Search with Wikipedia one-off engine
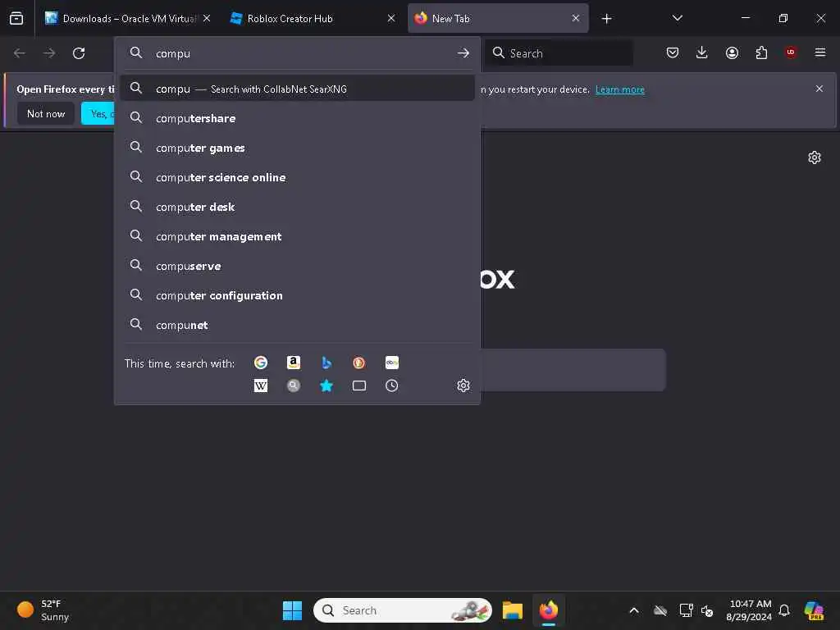 [261, 386]
